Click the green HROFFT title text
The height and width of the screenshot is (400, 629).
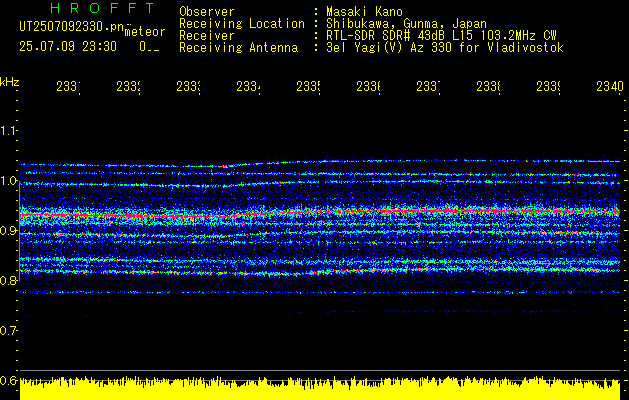(103, 8)
